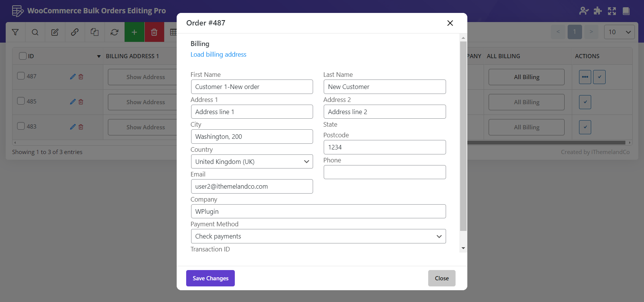Click the filter funnel toolbar icon
The height and width of the screenshot is (302, 644).
[15, 32]
